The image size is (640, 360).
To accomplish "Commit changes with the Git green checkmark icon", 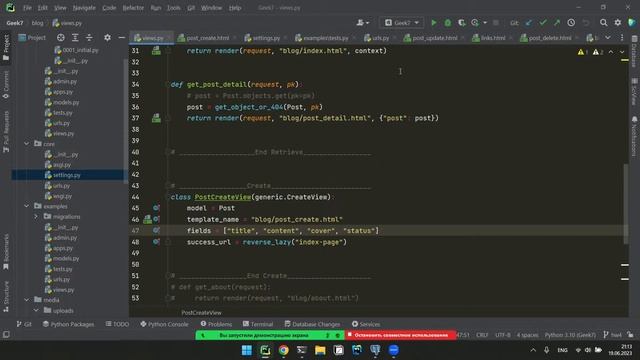I will [x=543, y=23].
